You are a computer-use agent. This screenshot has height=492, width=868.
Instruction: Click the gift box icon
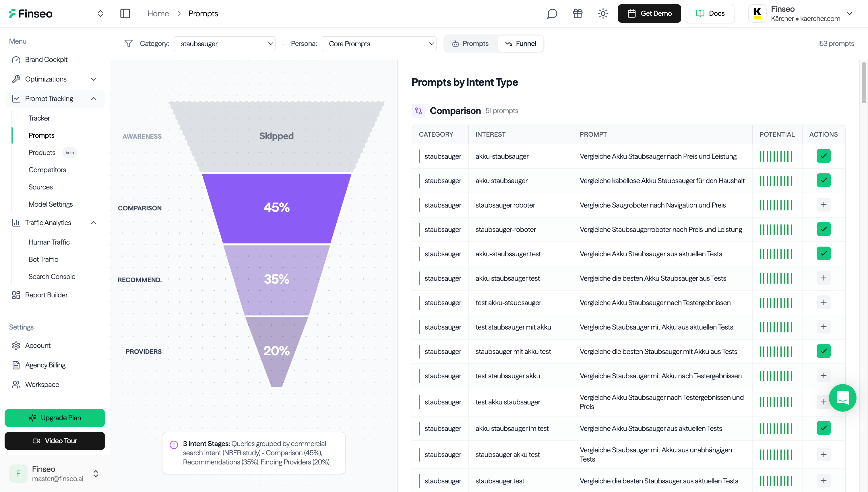coord(578,13)
